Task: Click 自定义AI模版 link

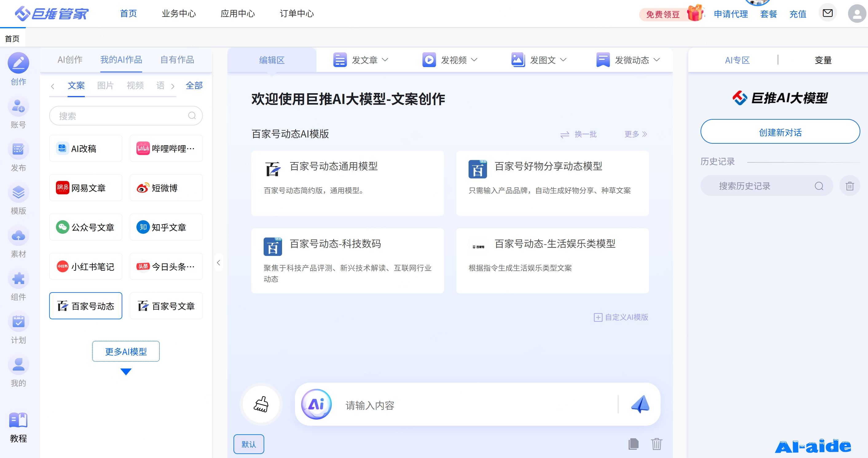Action: (621, 317)
